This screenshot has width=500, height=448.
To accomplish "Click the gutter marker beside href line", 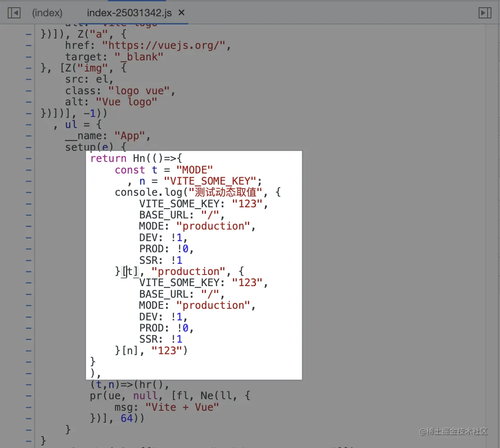I will coord(29,46).
